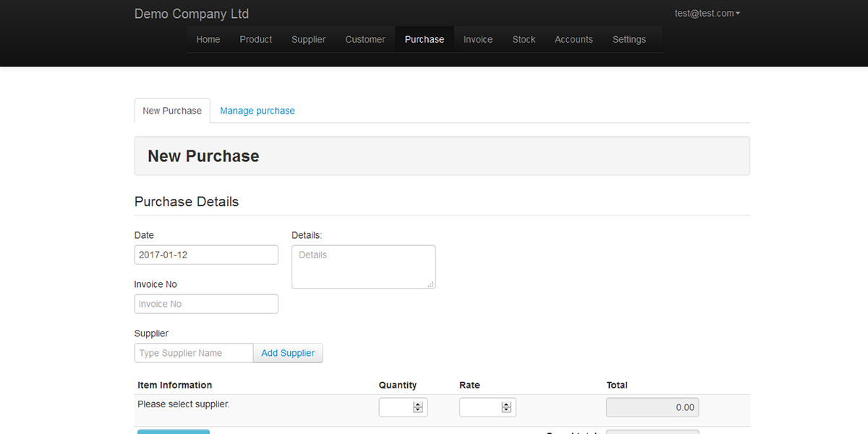
Task: Open the Supplier menu in the navigation bar
Action: pyautogui.click(x=308, y=39)
